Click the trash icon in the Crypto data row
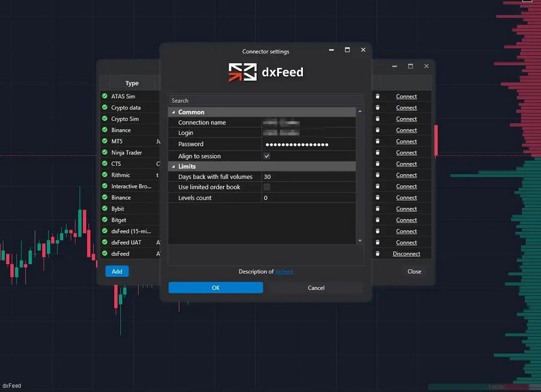 click(x=377, y=108)
